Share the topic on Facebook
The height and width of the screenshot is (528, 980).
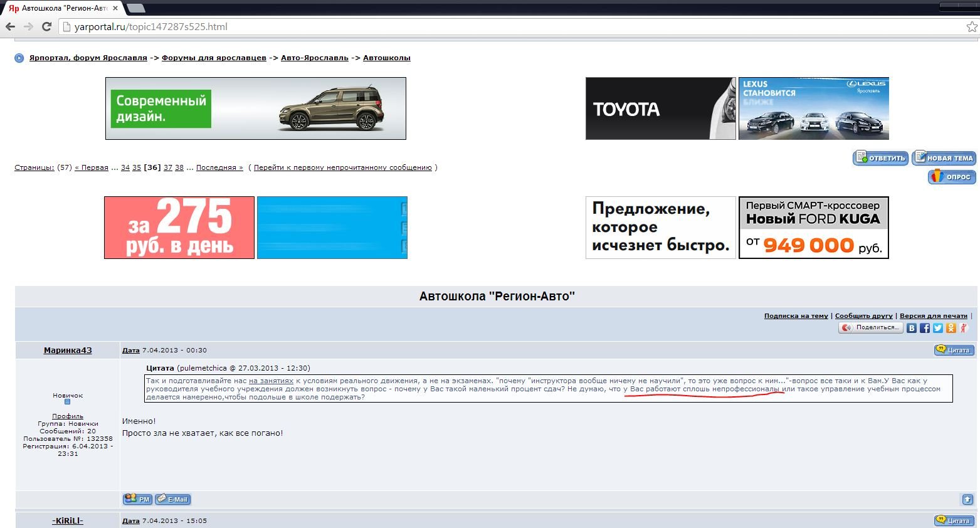(925, 328)
